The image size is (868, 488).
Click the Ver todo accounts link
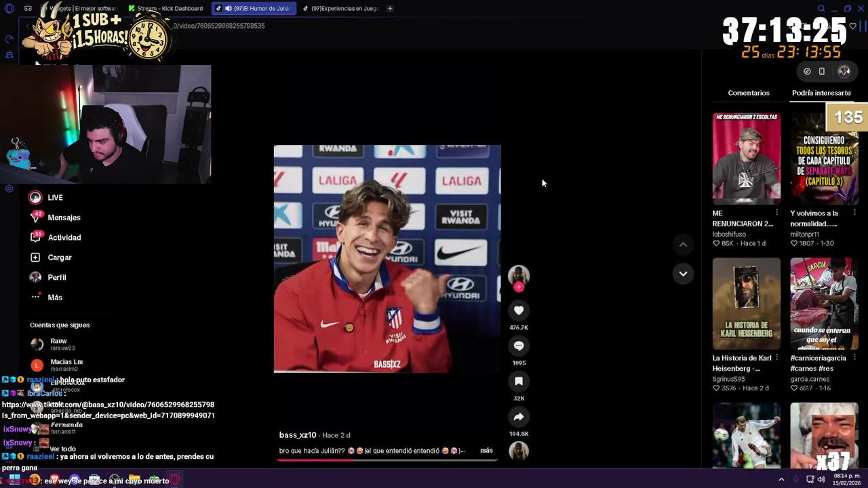[x=62, y=449]
